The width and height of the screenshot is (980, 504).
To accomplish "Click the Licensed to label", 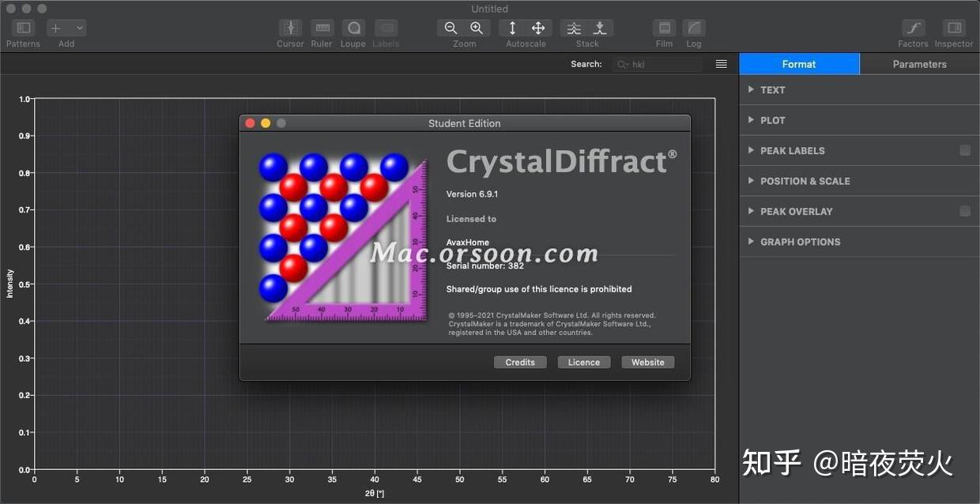I will tap(471, 219).
